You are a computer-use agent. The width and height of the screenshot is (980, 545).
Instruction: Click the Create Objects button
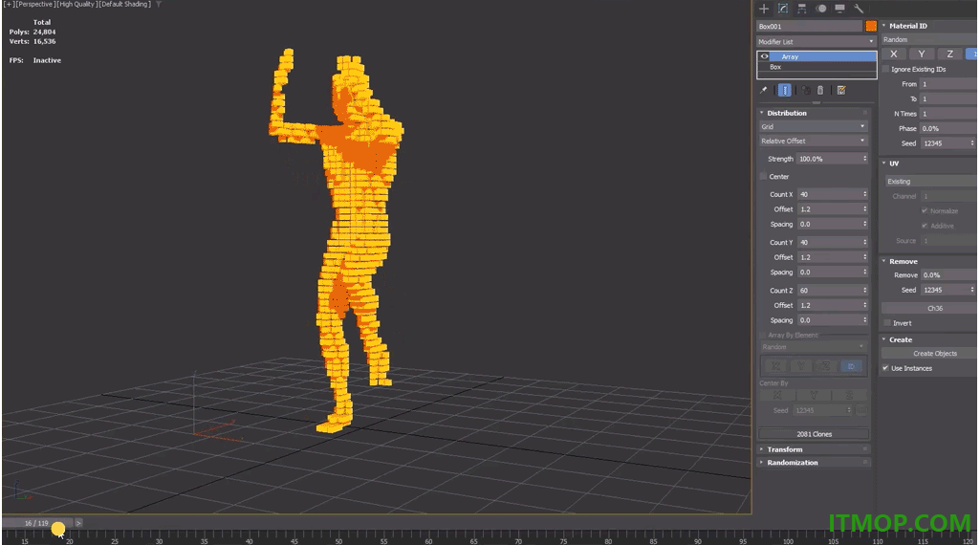[929, 353]
